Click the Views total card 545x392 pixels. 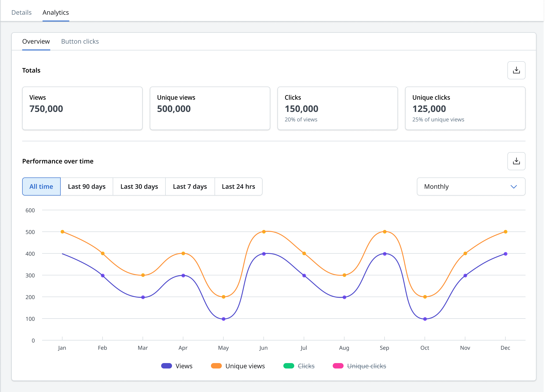tap(82, 108)
